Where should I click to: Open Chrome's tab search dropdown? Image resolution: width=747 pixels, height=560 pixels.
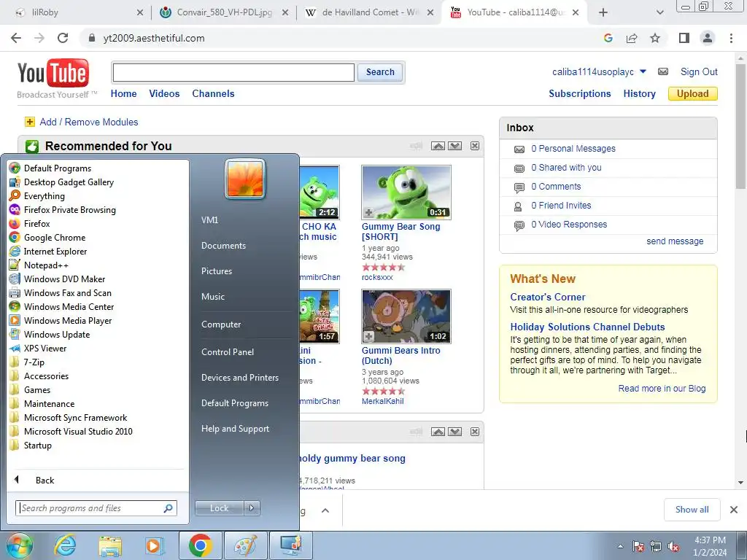click(659, 12)
